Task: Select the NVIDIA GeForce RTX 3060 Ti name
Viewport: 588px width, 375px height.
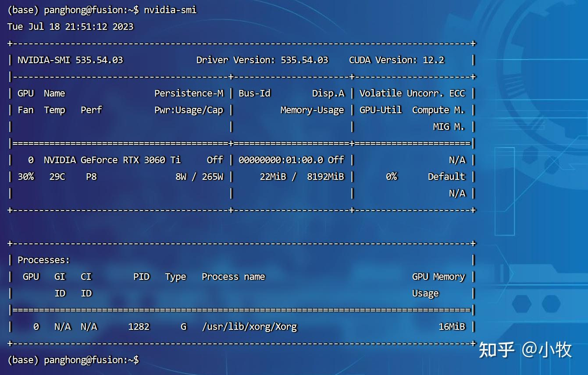Action: click(111, 160)
